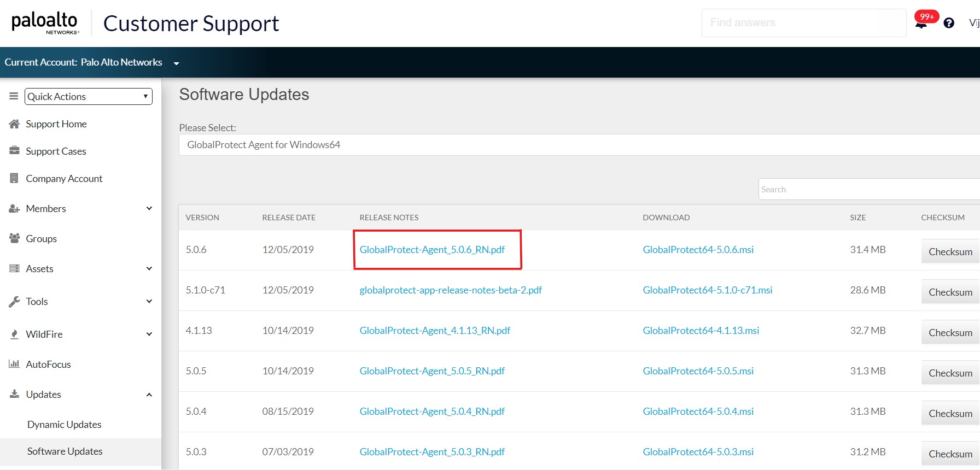The image size is (980, 470).
Task: Download GlobalProtect64-5.0.4.msi
Action: tap(698, 412)
